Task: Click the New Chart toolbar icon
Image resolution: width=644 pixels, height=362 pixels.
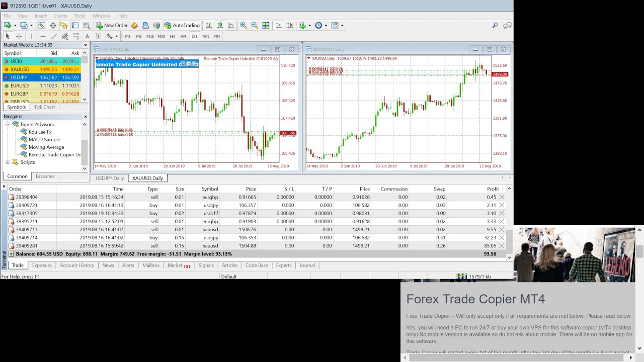Action: click(8, 25)
